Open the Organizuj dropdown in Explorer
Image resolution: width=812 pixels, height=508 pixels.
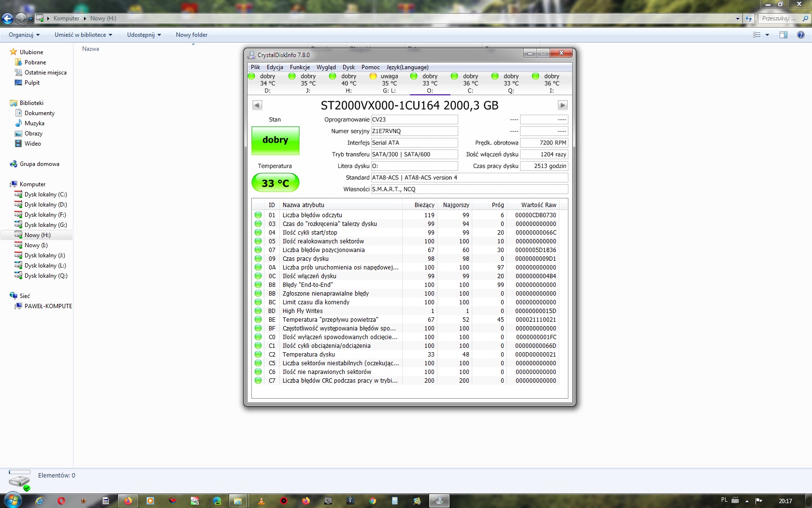pos(24,35)
